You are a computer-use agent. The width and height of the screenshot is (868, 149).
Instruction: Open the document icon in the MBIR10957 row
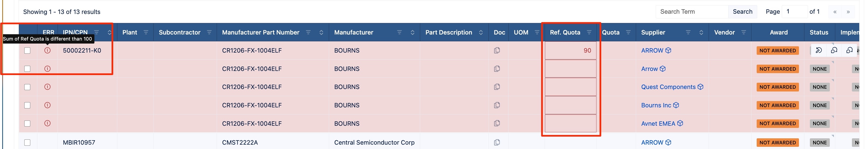pyautogui.click(x=497, y=142)
